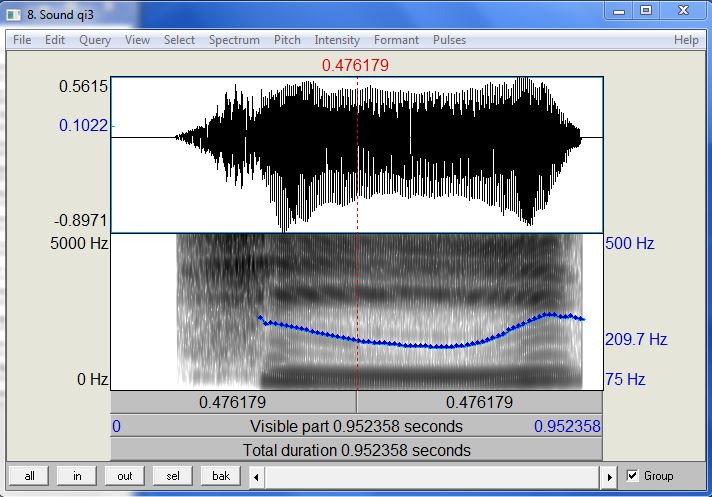Click the red cursor time 0.476179 label
Image resolution: width=712 pixels, height=497 pixels.
tap(355, 65)
